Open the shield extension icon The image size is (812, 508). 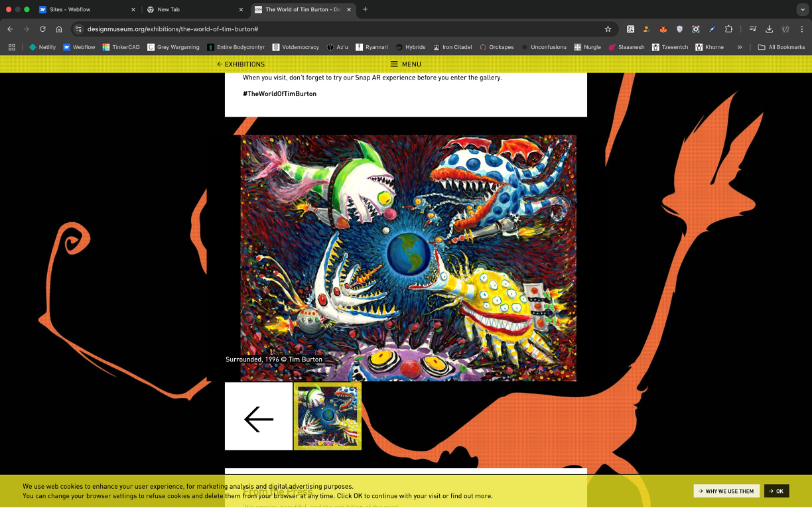[679, 29]
